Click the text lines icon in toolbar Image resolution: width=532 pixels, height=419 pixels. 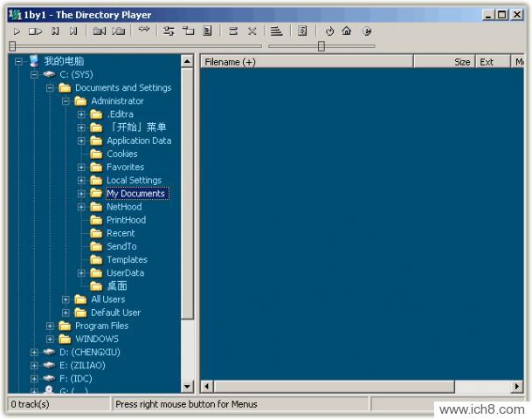276,31
